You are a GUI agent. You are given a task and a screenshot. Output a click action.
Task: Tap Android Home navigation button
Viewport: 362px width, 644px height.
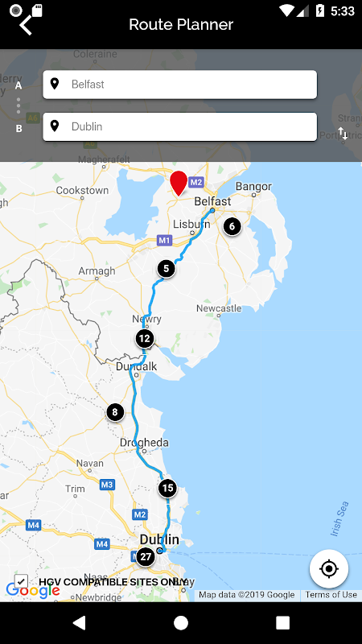click(x=181, y=622)
